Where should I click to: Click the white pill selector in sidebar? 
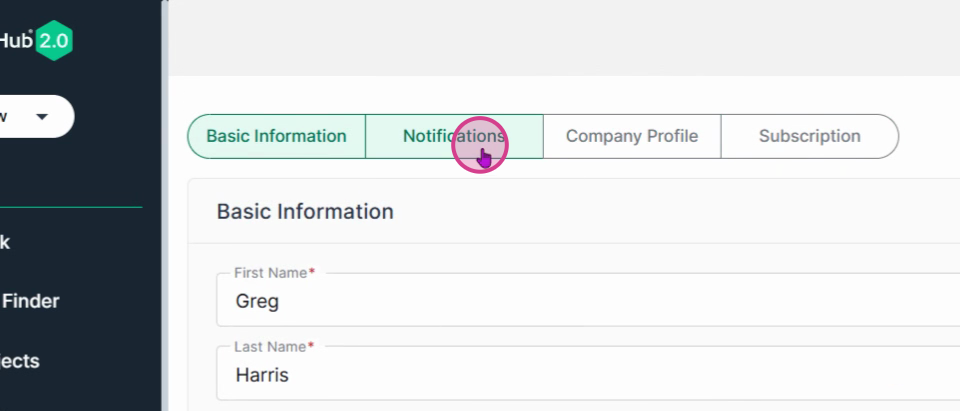pos(37,116)
